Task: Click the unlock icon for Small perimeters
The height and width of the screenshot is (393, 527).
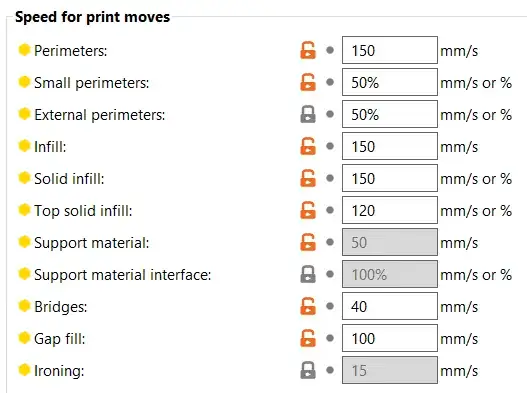Action: tap(308, 82)
